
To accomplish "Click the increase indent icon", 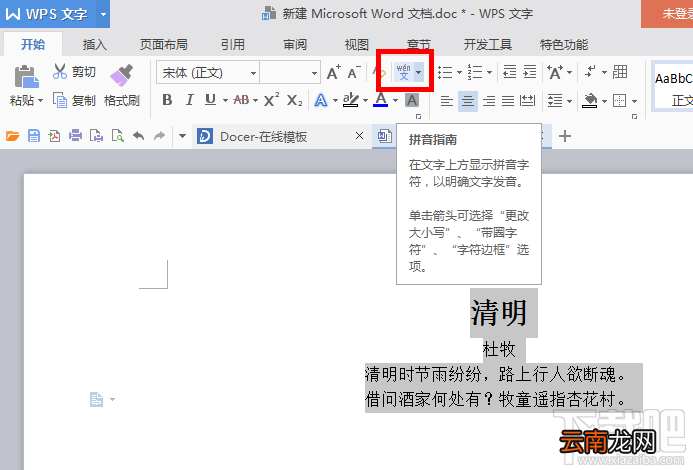I will pos(529,72).
